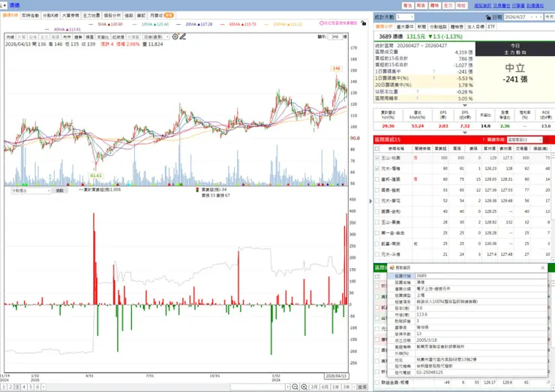The image size is (555, 392).
Task: Click the 顯示 count input field
Action: [x=334, y=37]
